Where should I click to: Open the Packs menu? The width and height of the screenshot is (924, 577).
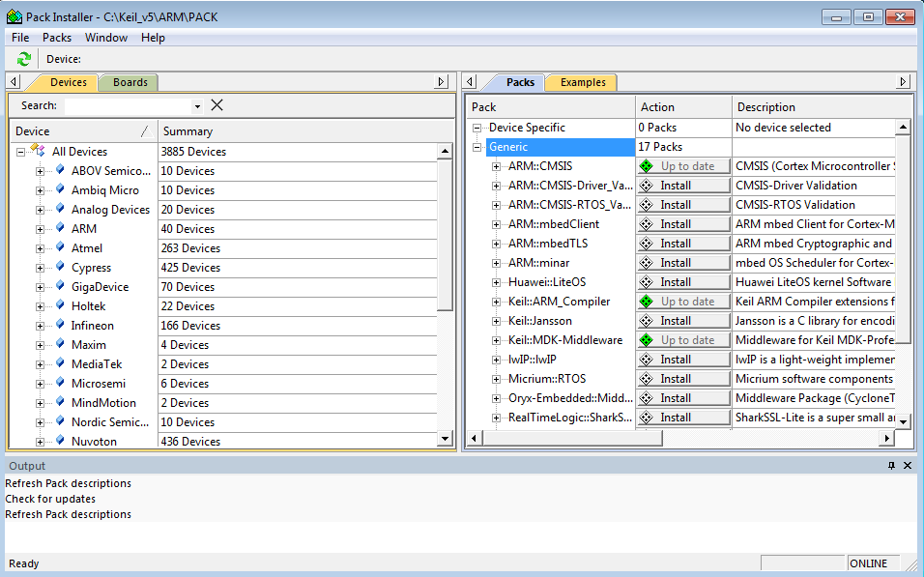pyautogui.click(x=57, y=38)
